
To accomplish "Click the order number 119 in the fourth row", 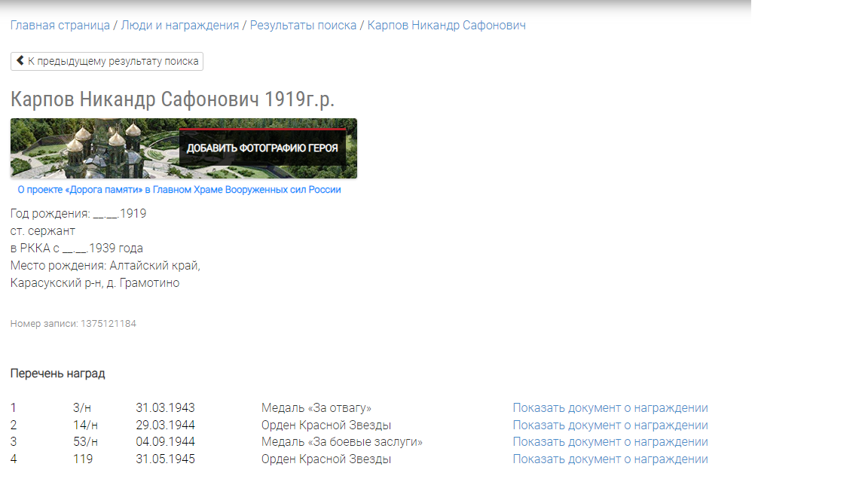I will point(83,459).
